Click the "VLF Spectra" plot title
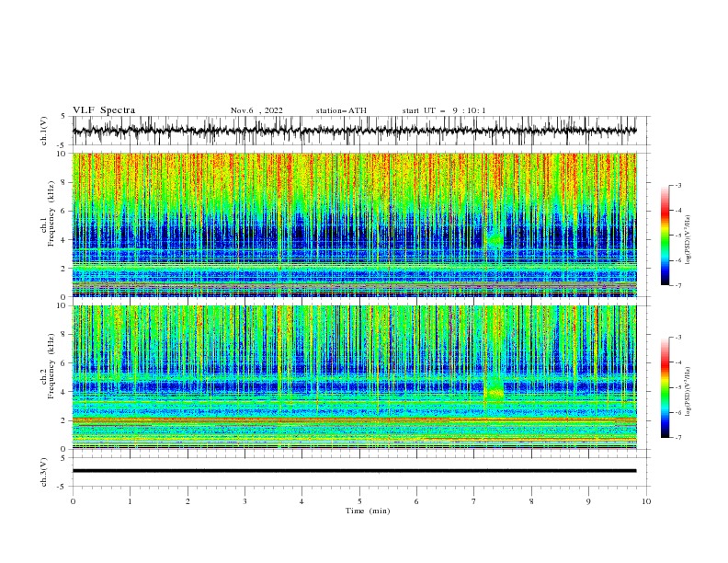The height and width of the screenshot is (563, 728). (x=104, y=110)
